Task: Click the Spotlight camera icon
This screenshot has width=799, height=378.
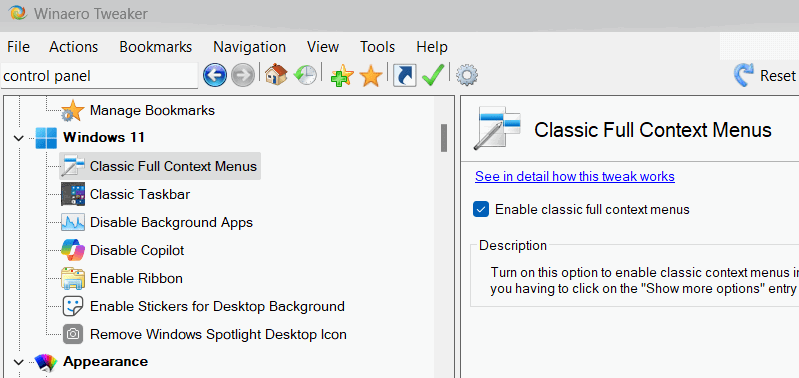Action: pyautogui.click(x=72, y=334)
